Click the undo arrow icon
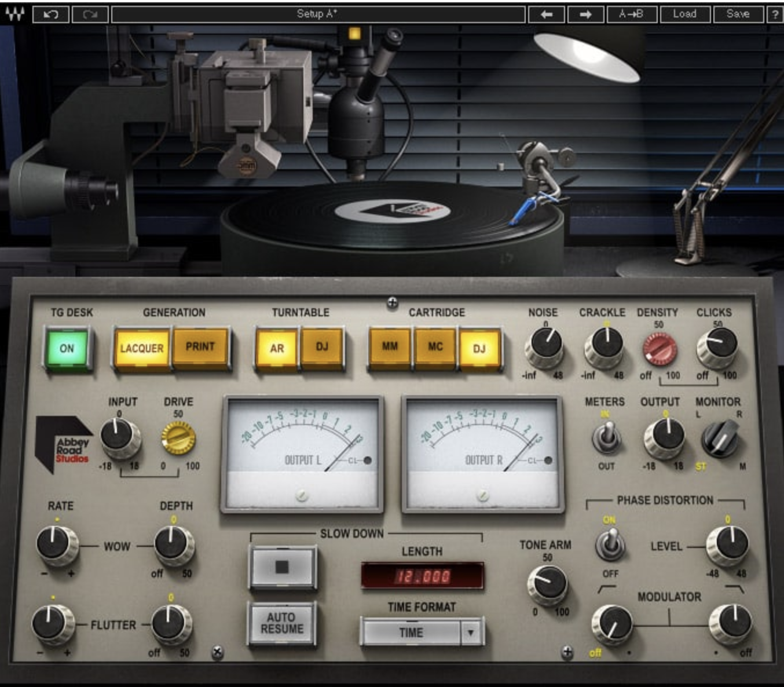Image resolution: width=784 pixels, height=687 pixels. (50, 13)
